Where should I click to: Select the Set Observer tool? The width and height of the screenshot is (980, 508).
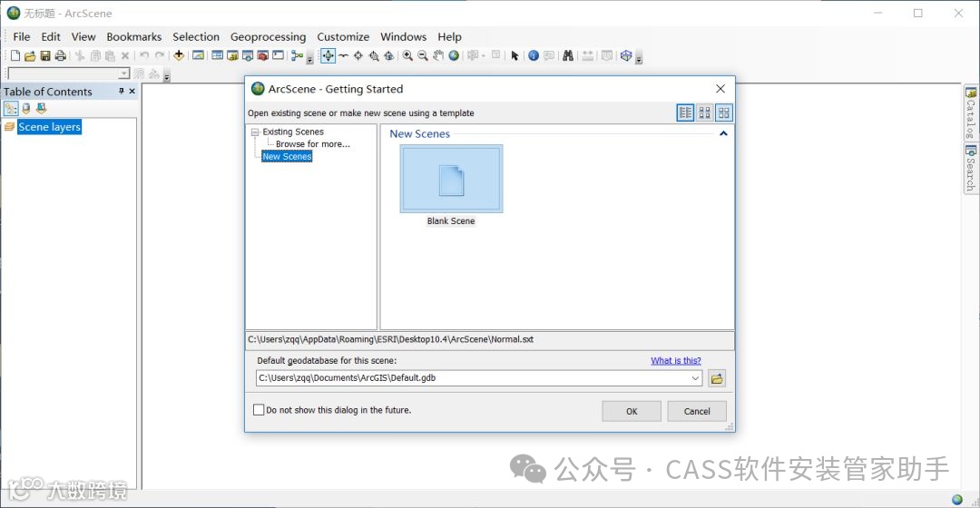388,55
